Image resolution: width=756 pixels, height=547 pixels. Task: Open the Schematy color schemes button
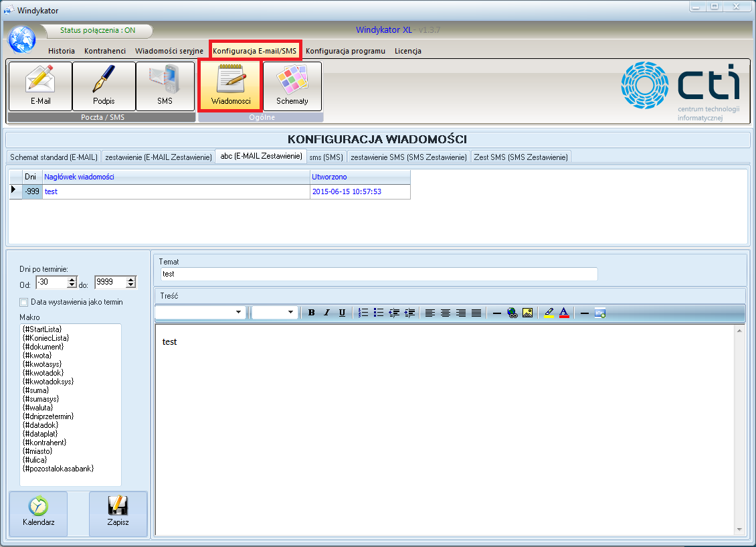point(292,86)
